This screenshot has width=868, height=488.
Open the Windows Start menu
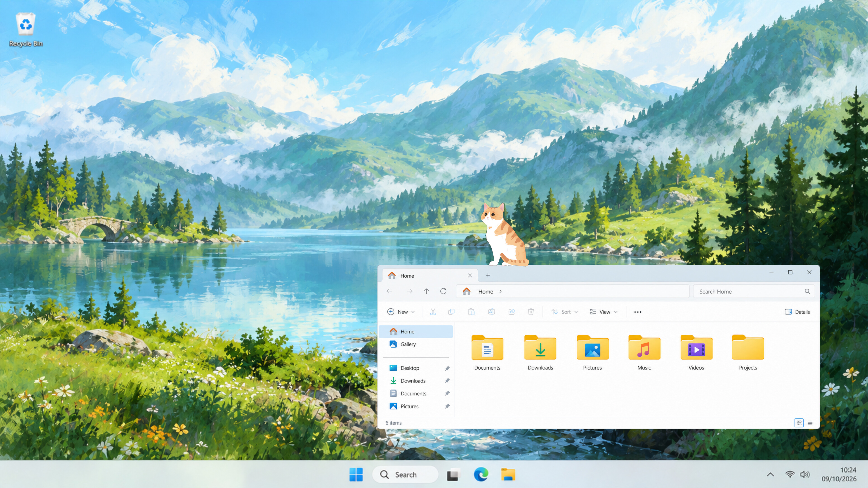pyautogui.click(x=356, y=474)
